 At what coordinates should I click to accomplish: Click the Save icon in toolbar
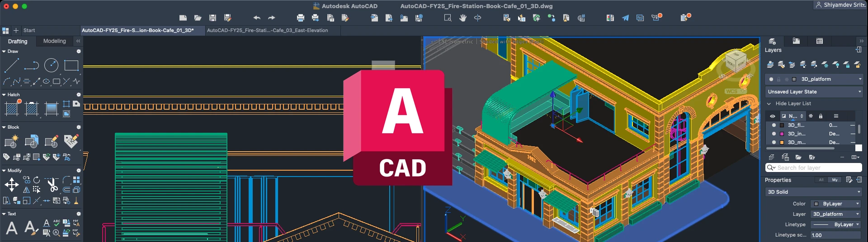212,18
